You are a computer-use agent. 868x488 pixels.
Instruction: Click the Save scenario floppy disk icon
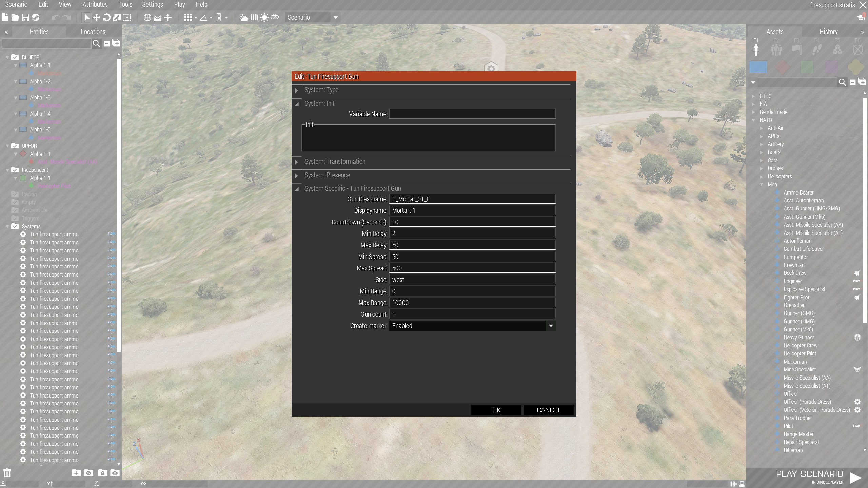[x=25, y=17]
